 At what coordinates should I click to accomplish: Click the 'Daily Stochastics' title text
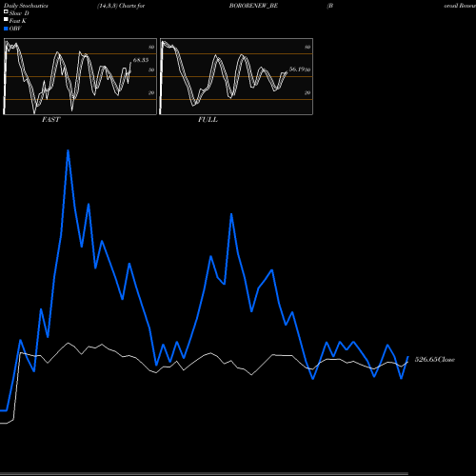tap(26, 6)
